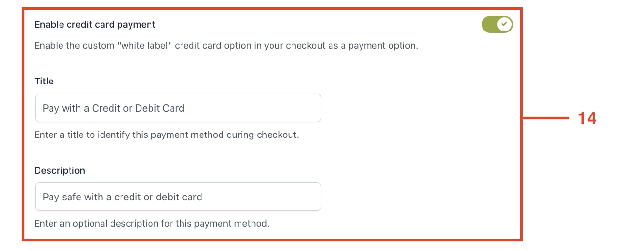
Task: Click the "Enable credit card payment" heading
Action: (95, 24)
